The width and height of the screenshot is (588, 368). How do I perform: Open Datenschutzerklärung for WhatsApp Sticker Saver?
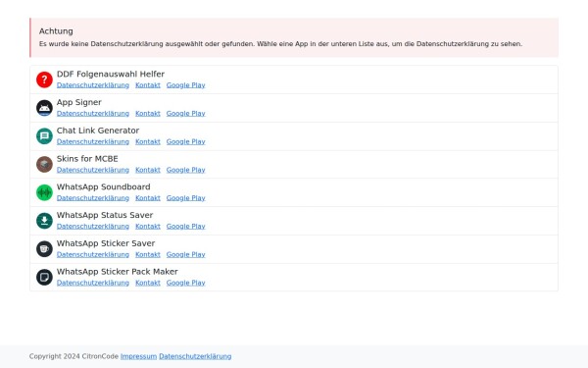pyautogui.click(x=93, y=254)
